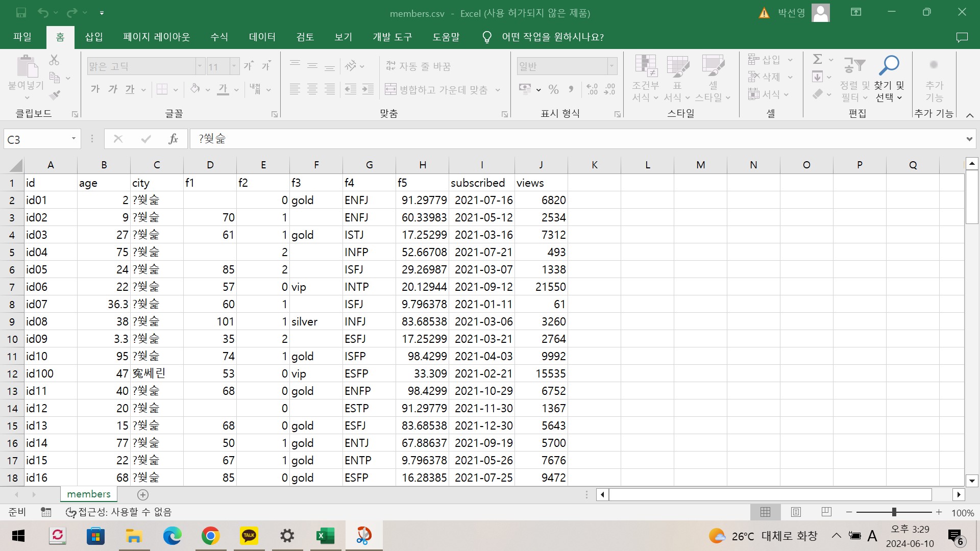The height and width of the screenshot is (551, 980).
Task: Click the Format Painter brush icon
Action: [x=55, y=95]
